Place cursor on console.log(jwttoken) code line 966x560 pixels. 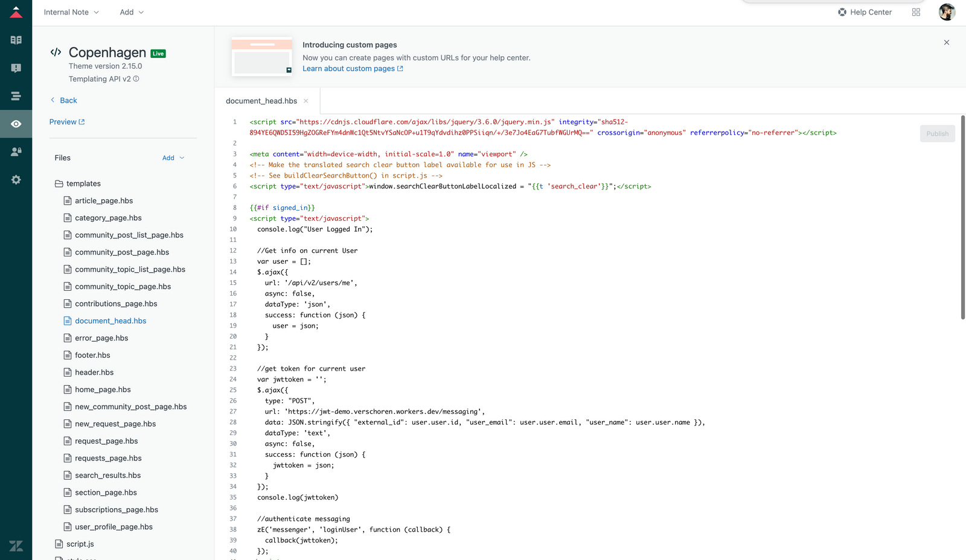(x=298, y=498)
